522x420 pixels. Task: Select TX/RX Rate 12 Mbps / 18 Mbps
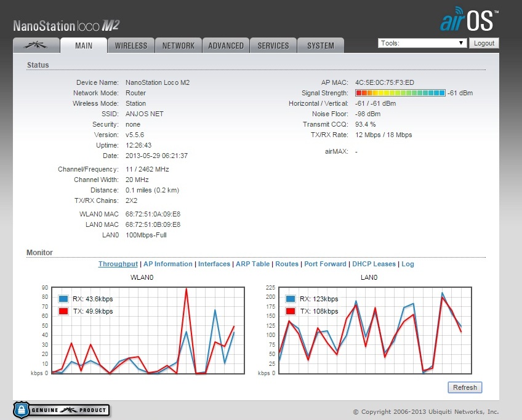[x=383, y=135]
